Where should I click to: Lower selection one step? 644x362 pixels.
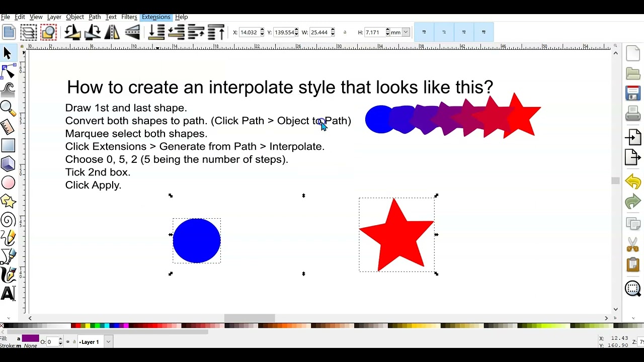coord(176,32)
